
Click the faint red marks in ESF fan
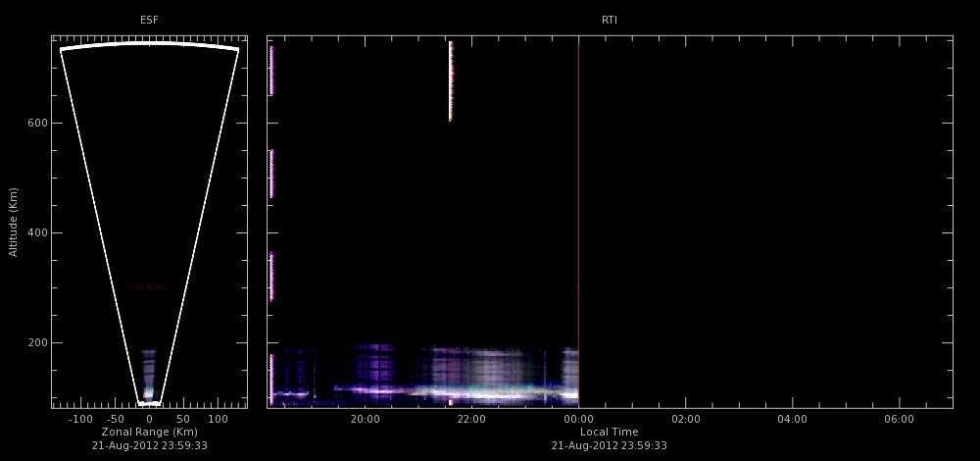[149, 287]
